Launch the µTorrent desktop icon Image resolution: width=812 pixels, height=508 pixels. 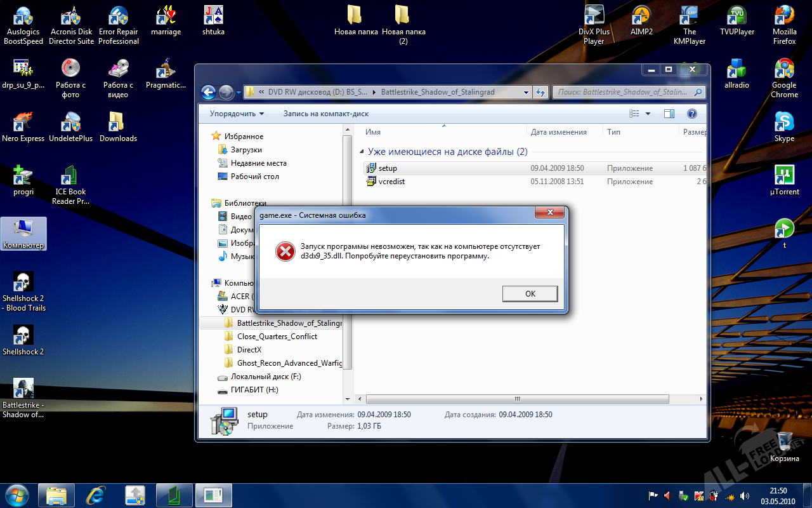pyautogui.click(x=784, y=180)
